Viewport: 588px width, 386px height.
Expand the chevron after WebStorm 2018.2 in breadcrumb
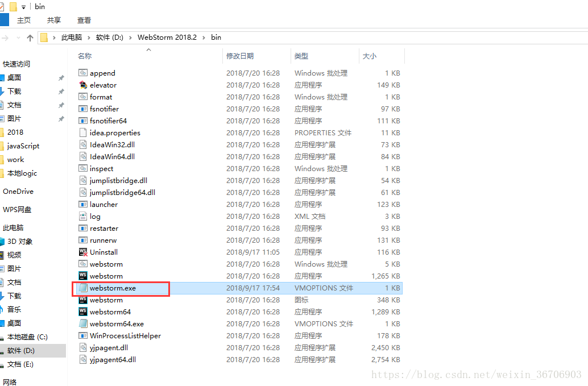[204, 38]
